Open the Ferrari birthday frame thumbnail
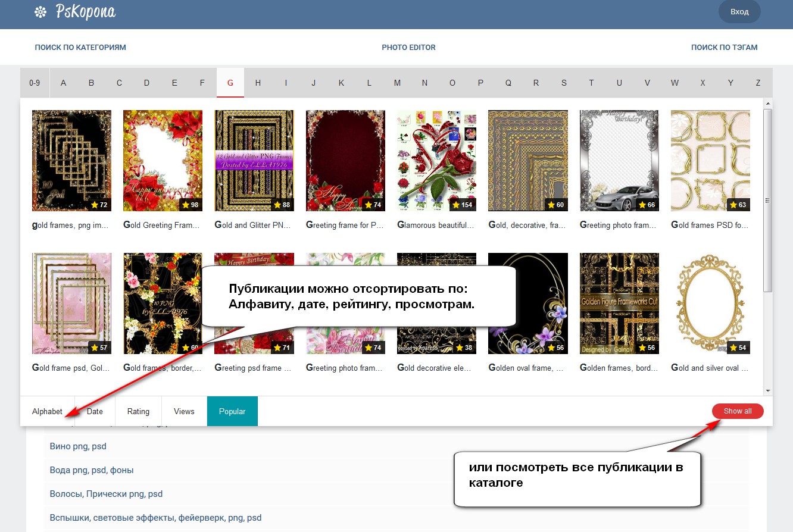 [619, 161]
